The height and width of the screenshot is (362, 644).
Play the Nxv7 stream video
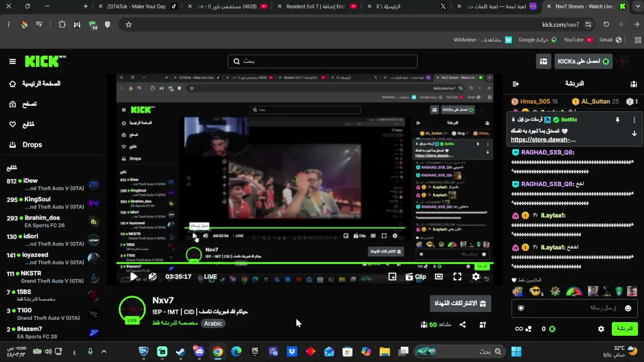tap(134, 277)
